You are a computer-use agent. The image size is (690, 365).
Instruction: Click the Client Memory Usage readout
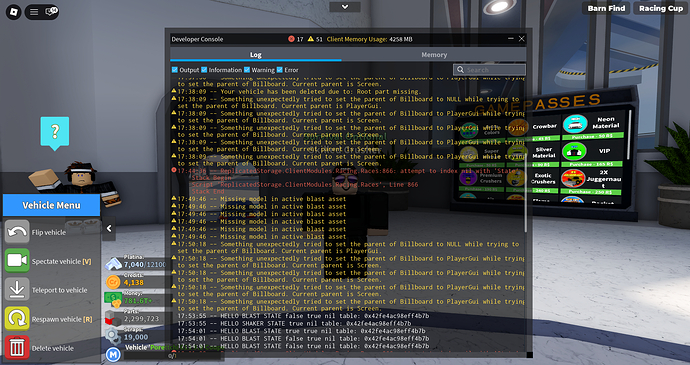[x=370, y=39]
